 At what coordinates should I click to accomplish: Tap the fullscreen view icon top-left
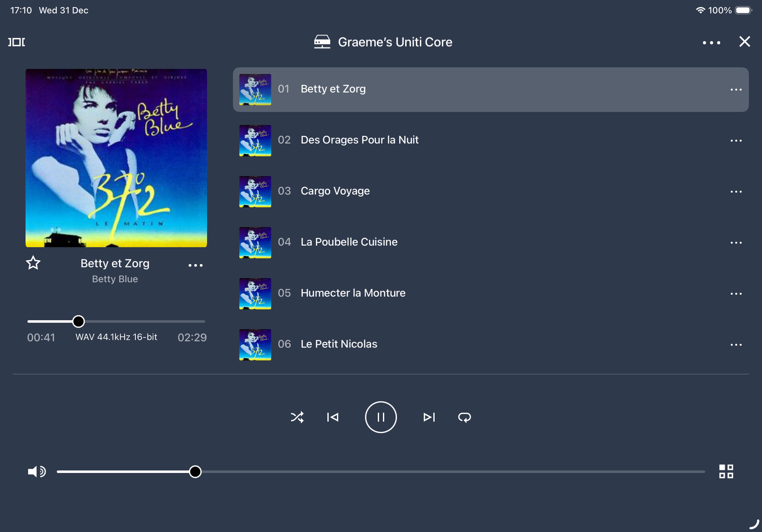pos(17,42)
